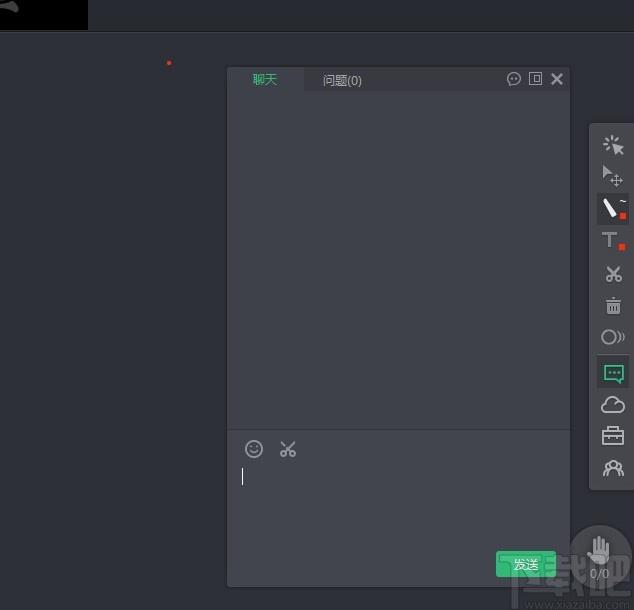Screen dimensions: 634x610
Task: Close the chat panel
Action: pos(557,79)
